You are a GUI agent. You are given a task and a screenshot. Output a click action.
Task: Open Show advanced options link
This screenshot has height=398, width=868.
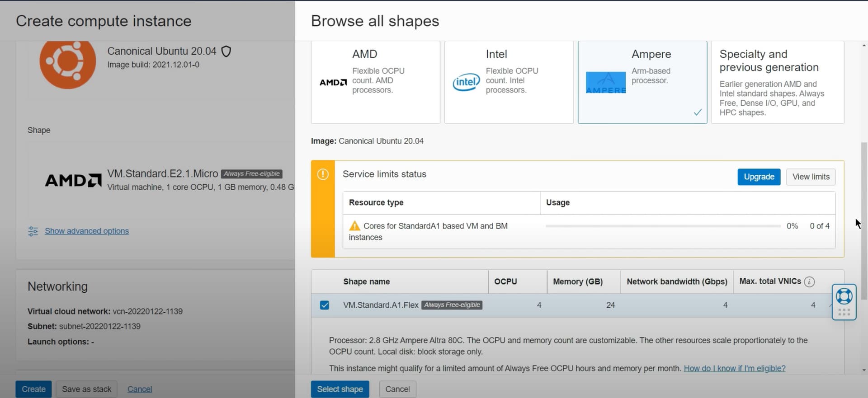[87, 231]
